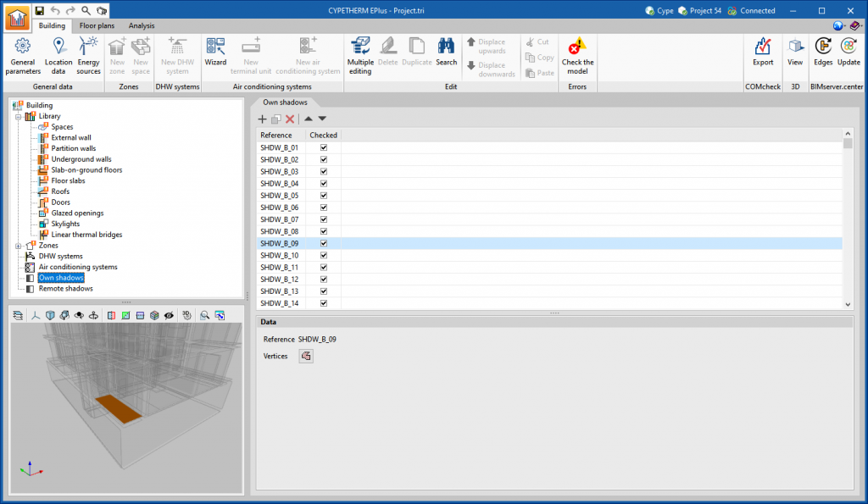Switch to the Floor plans tab
This screenshot has height=504, width=868.
97,25
